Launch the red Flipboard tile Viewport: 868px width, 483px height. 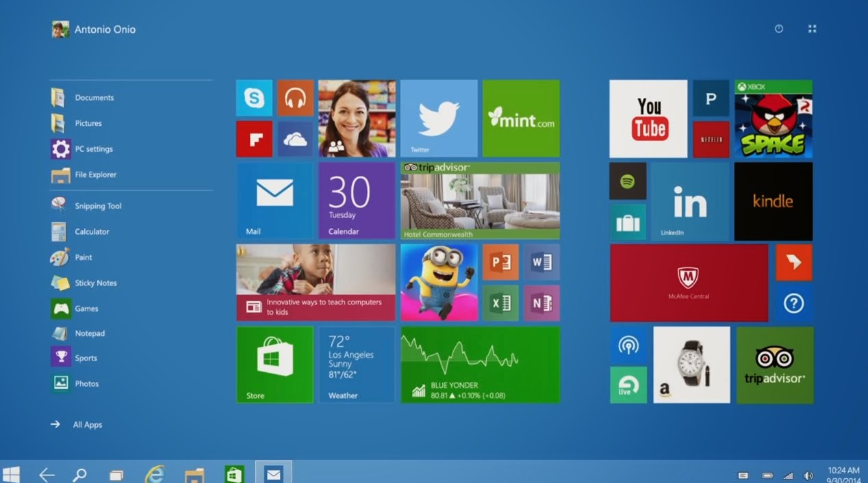(254, 139)
